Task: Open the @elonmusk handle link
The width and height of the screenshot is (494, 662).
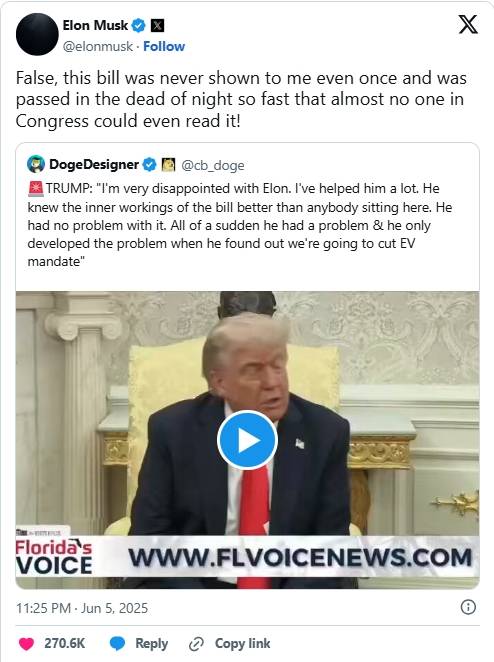Action: click(98, 46)
